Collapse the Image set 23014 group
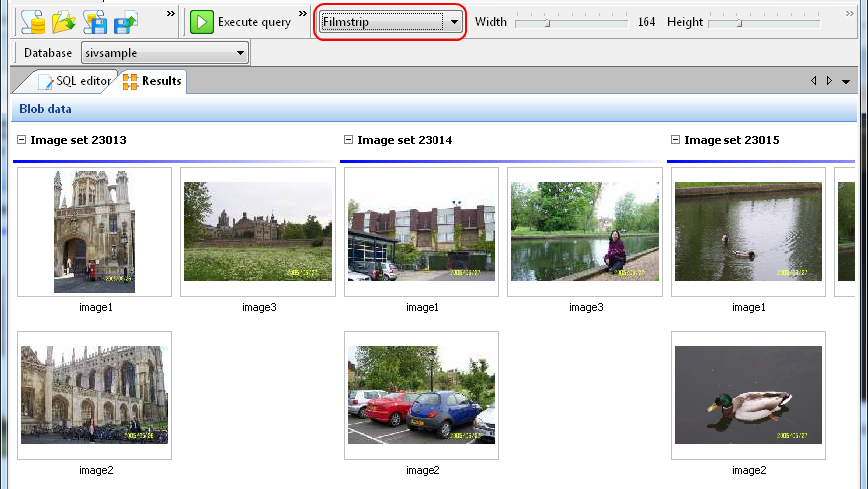Screen dimensions: 868x489 click(x=348, y=140)
